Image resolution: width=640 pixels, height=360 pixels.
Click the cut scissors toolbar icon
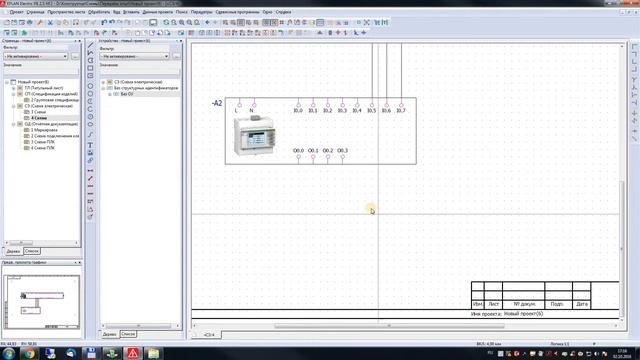(x=50, y=22)
